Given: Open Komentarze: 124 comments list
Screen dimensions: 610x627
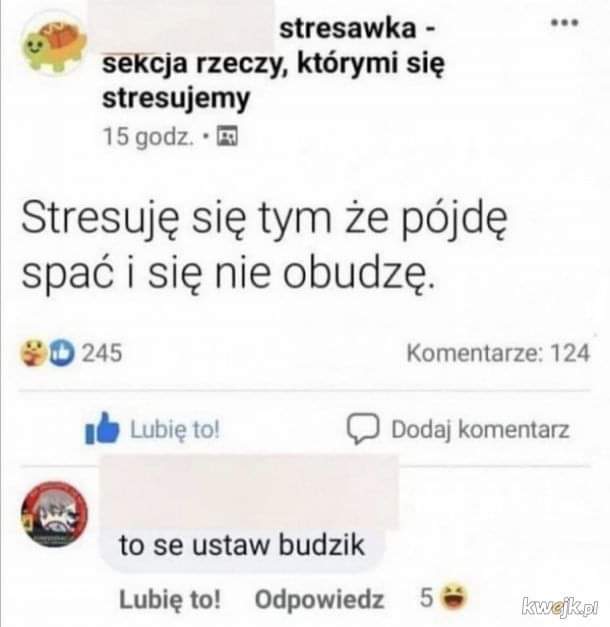Looking at the screenshot, I should [x=498, y=353].
